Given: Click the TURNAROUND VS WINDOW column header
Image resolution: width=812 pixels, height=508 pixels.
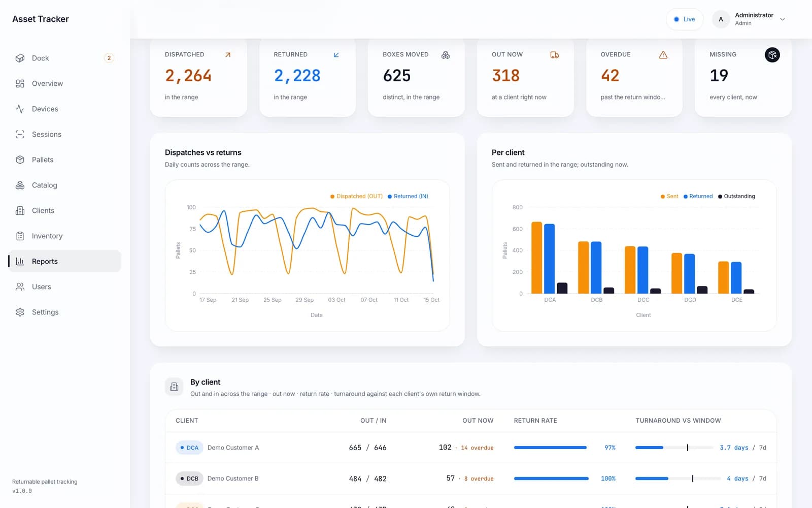Looking at the screenshot, I should pyautogui.click(x=678, y=421).
